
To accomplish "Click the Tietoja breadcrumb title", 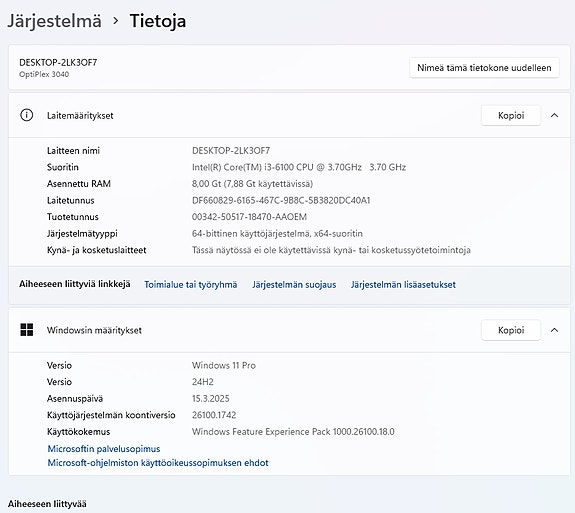I will pos(158,21).
